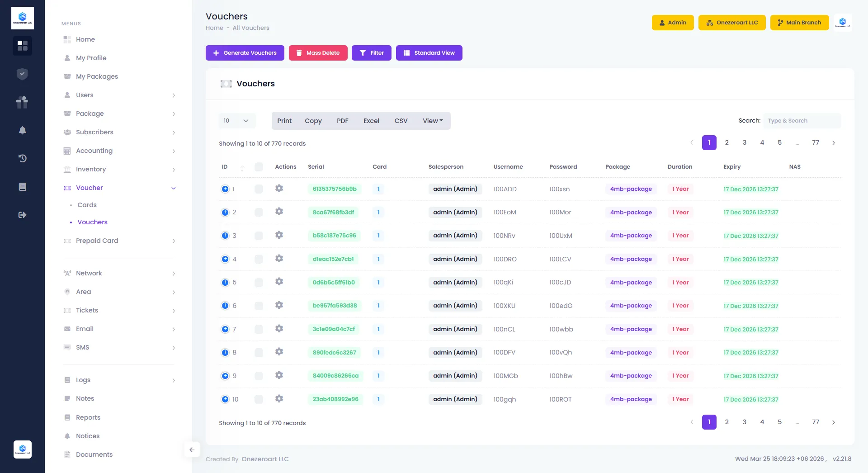Click the Generate Vouchers button
Screen dimensions: 868x473
tap(245, 53)
